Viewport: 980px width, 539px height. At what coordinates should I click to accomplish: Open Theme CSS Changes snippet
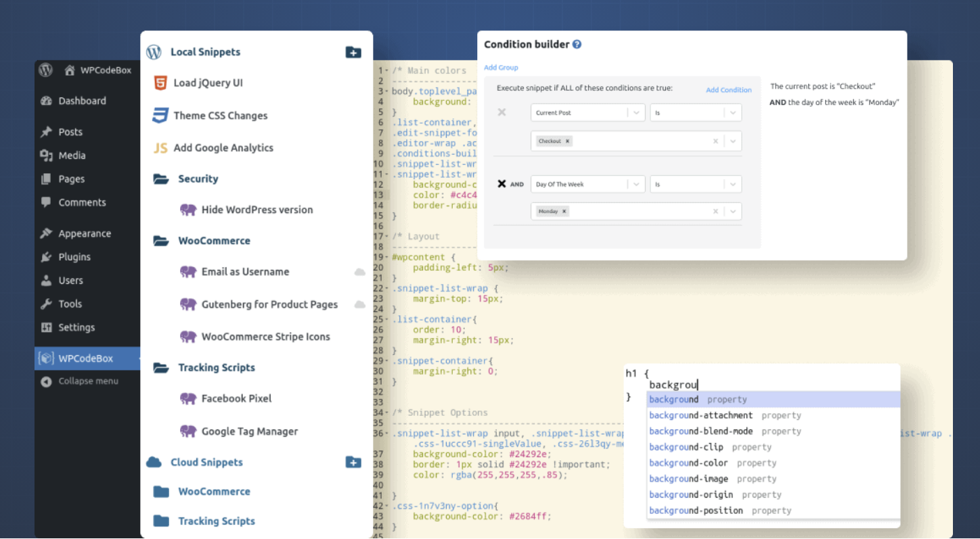221,116
